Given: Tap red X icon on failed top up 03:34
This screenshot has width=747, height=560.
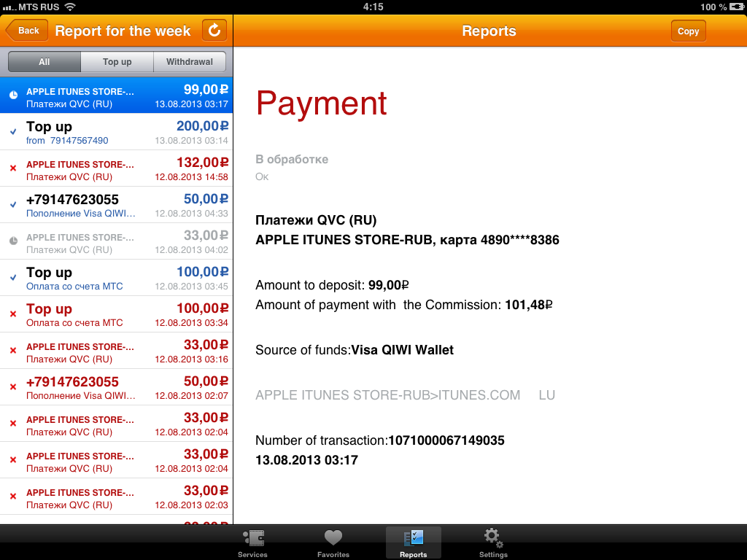Looking at the screenshot, I should point(13,314).
